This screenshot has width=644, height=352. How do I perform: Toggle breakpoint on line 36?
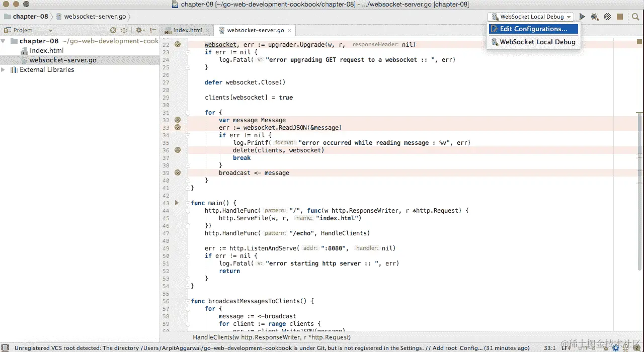coord(177,150)
